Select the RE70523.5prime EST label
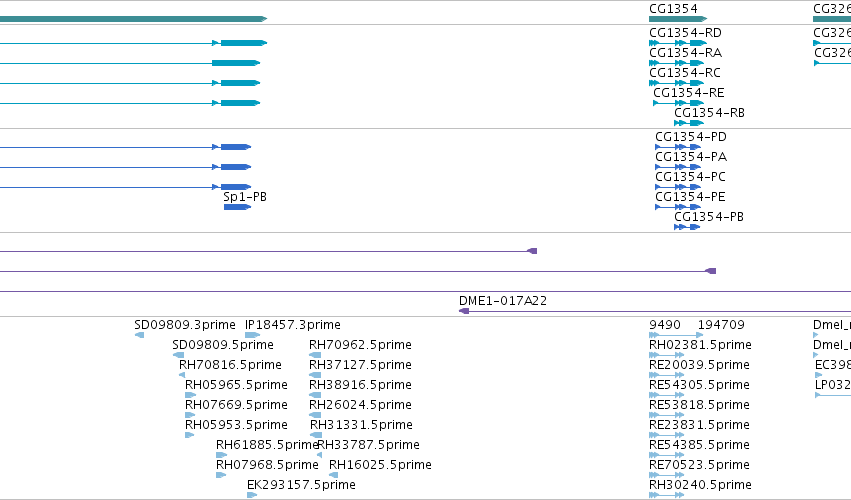Screen dimensions: 851x500 [x=700, y=465]
